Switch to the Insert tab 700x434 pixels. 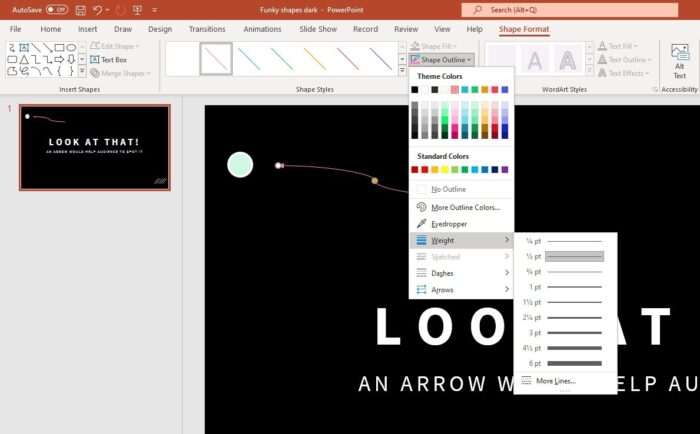click(x=88, y=29)
